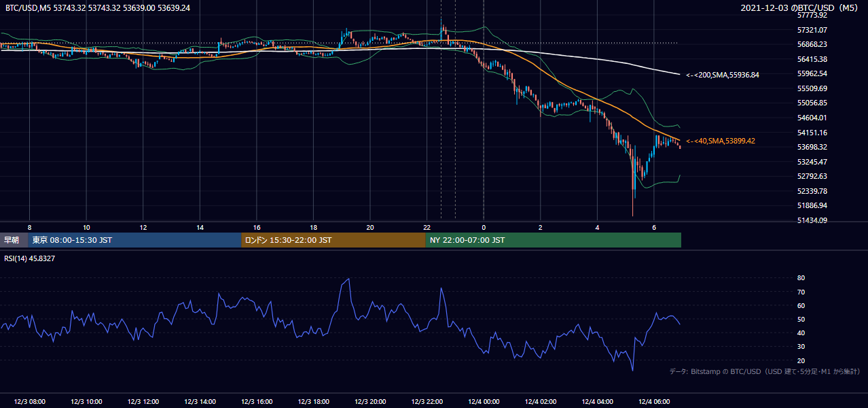Viewport: 868px width, 408px height.
Task: Click price axis value 54604.01
Action: pyautogui.click(x=812, y=118)
